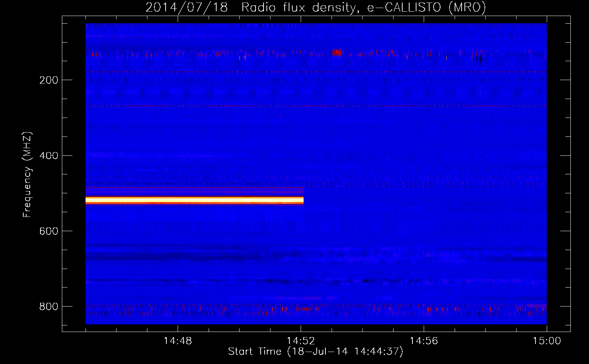Screen dimensions: 589x364
Task: Select the 'Frequency (MHZ)' axis label
Action: (x=27, y=175)
